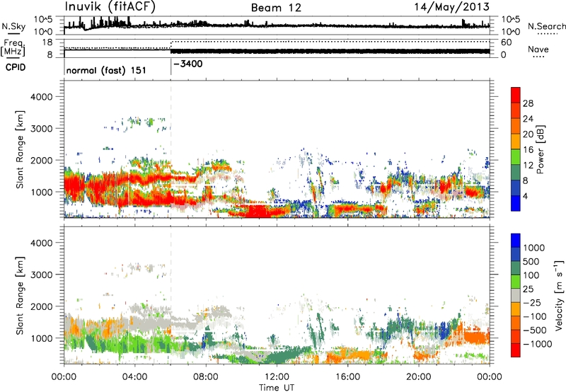Click the "12:00" time tick label
The image size is (566, 392).
pos(277,377)
